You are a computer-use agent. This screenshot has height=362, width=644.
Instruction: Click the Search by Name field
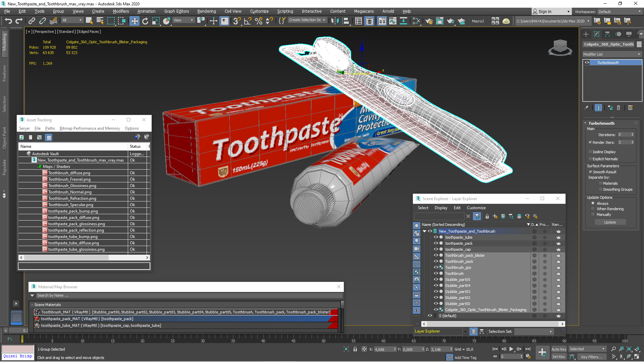pos(190,296)
